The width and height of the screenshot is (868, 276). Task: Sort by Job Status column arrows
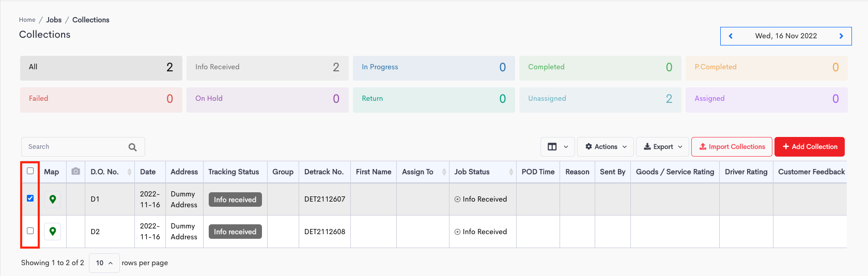(x=510, y=172)
